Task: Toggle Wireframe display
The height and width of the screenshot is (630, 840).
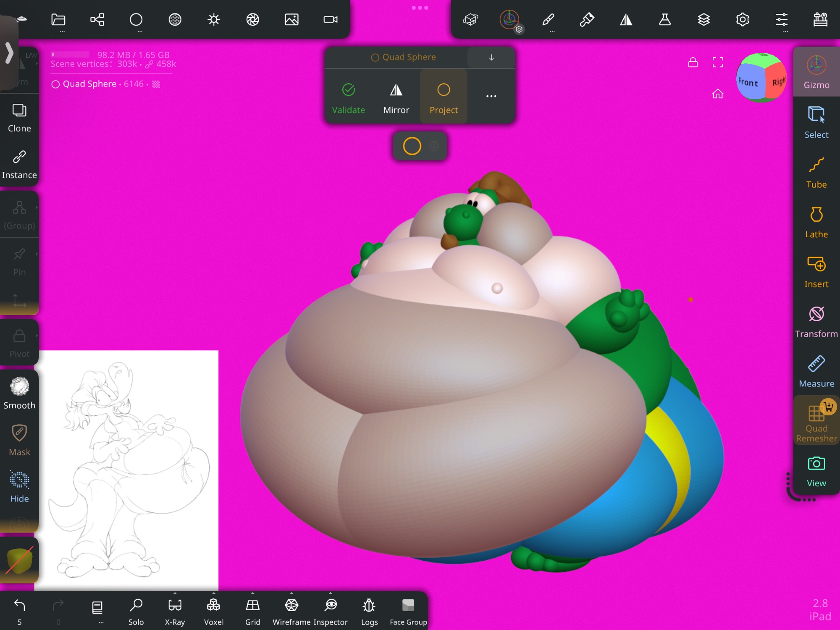Action: 291,610
